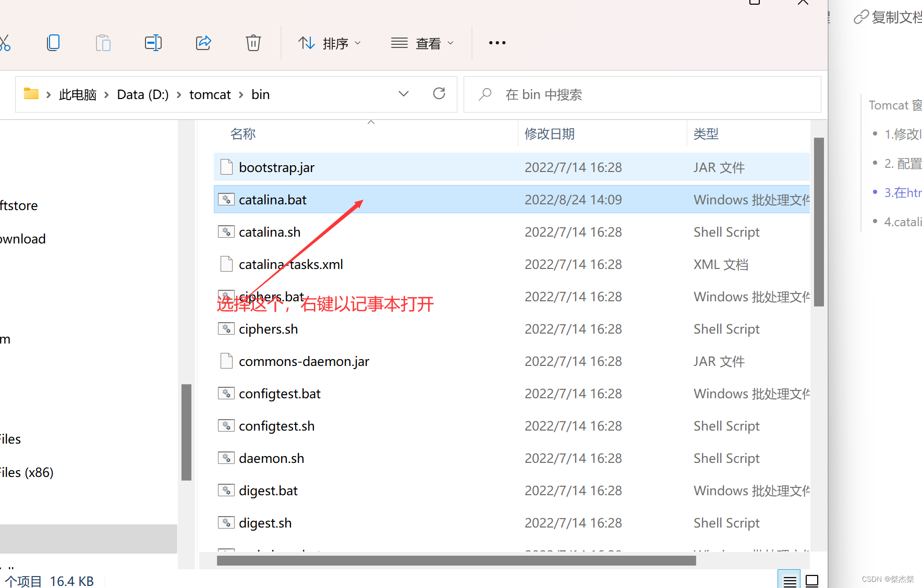Open the 3.在htr outline item in the browser
The image size is (922, 588).
click(903, 192)
